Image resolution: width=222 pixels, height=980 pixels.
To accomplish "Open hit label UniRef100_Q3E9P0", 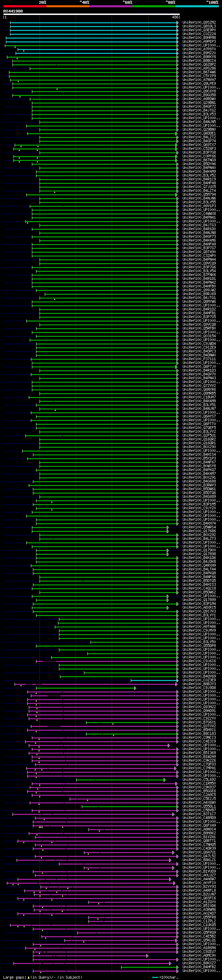I will (199, 30).
